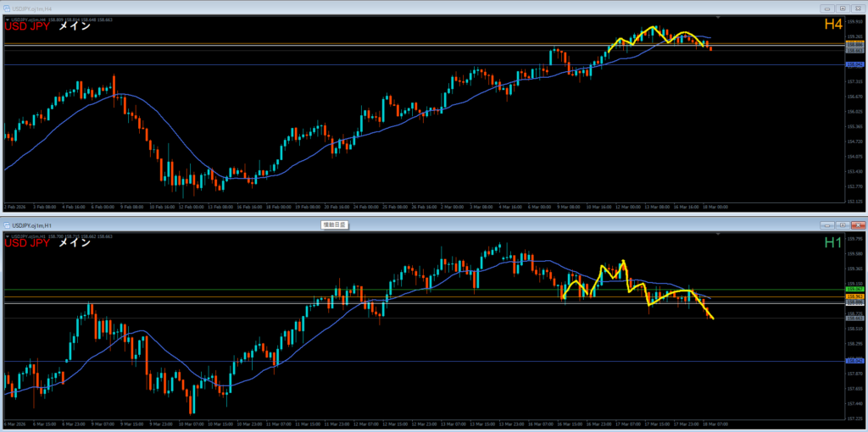Screen dimensions: 868x432
Task: Maximize the USDJPY H1 chart window
Action: pyautogui.click(x=841, y=225)
